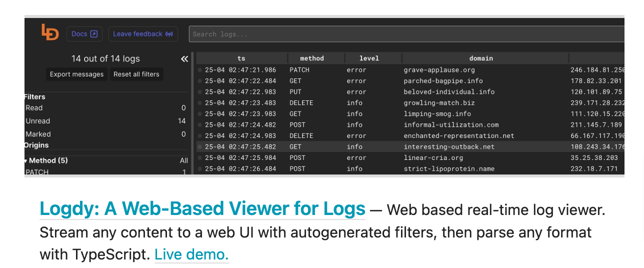The height and width of the screenshot is (268, 644).
Task: Click the status dot on the parched-bagpipe.info row
Action: [x=200, y=81]
